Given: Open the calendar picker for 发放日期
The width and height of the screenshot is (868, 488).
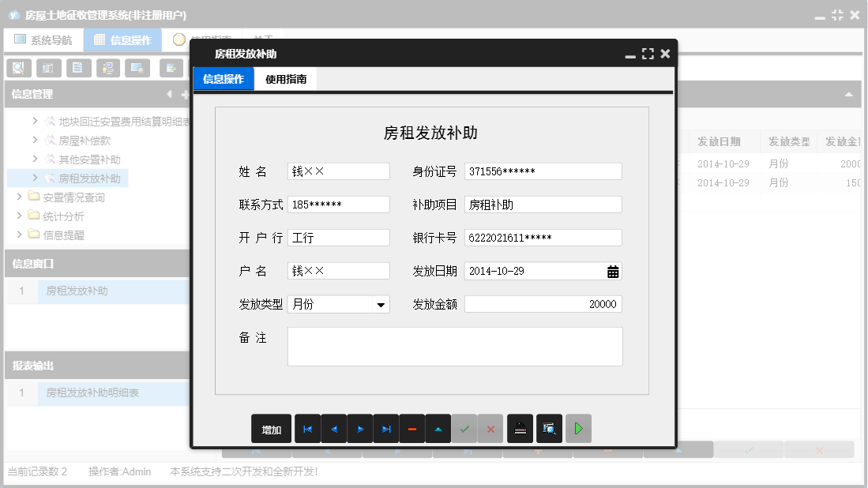Looking at the screenshot, I should pos(612,270).
